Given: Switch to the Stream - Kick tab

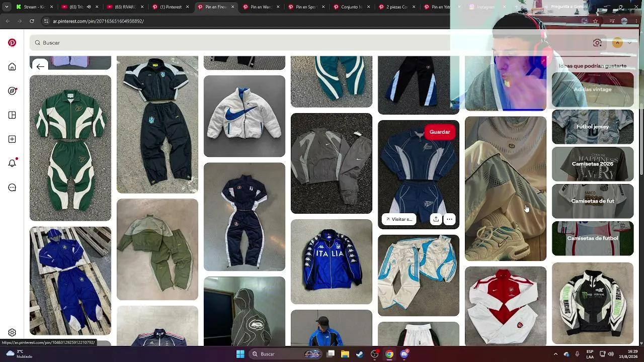Looking at the screenshot, I should 34,7.
